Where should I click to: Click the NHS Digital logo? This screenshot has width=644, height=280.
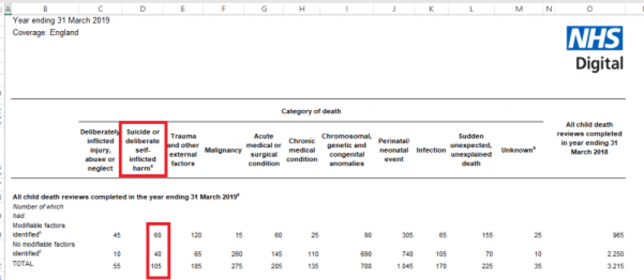[x=594, y=48]
